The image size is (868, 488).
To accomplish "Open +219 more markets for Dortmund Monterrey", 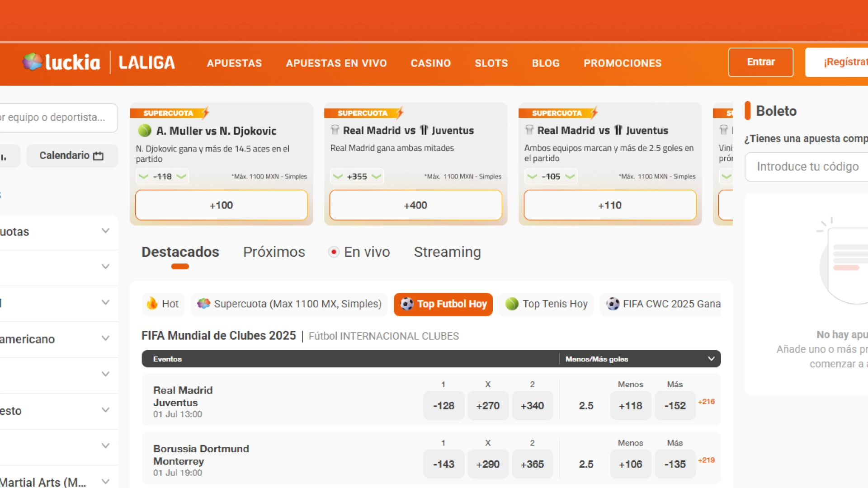I will click(x=706, y=460).
